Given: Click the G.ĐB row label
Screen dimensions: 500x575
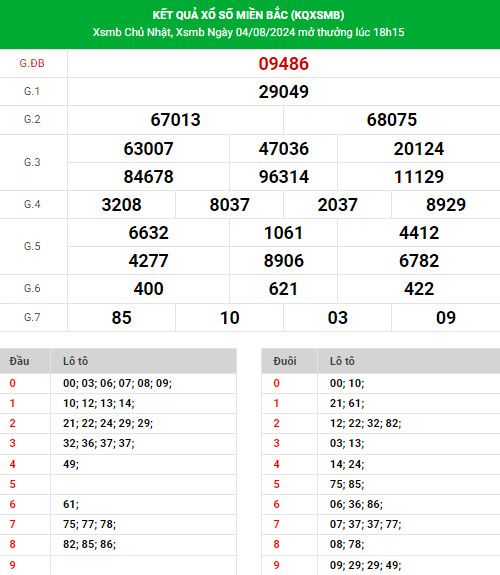Looking at the screenshot, I should 32,63.
